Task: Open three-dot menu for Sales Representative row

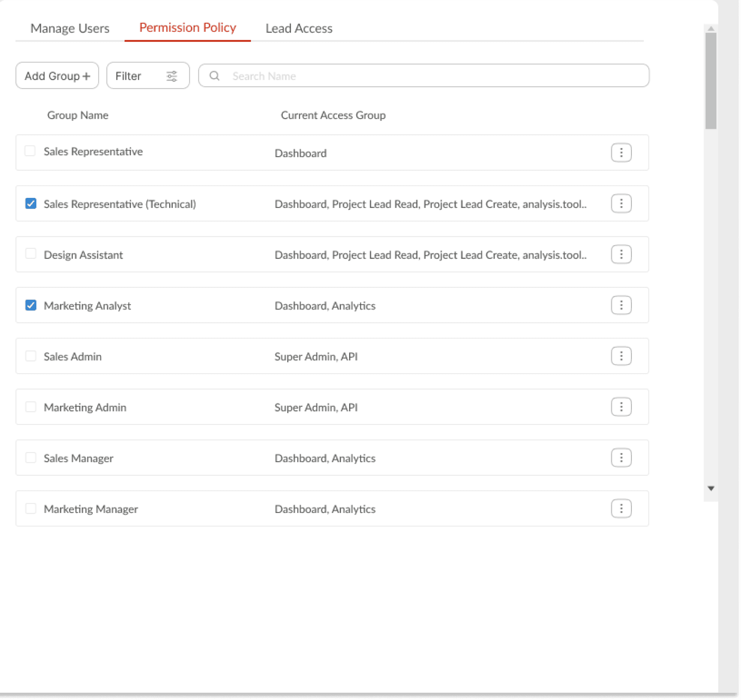Action: (621, 153)
